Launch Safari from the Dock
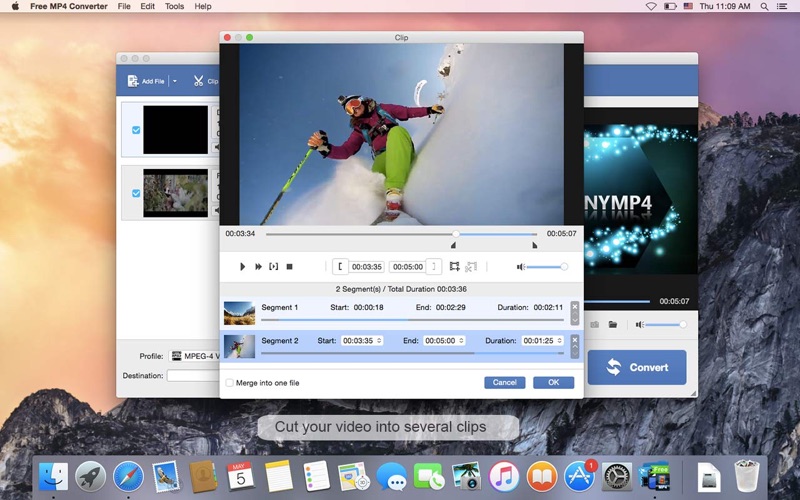800x500 pixels. click(x=128, y=477)
